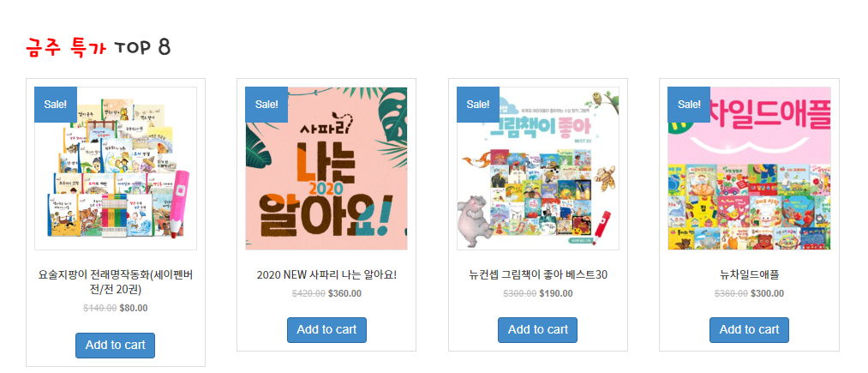Open 차일드애플 product image

[x=750, y=168]
